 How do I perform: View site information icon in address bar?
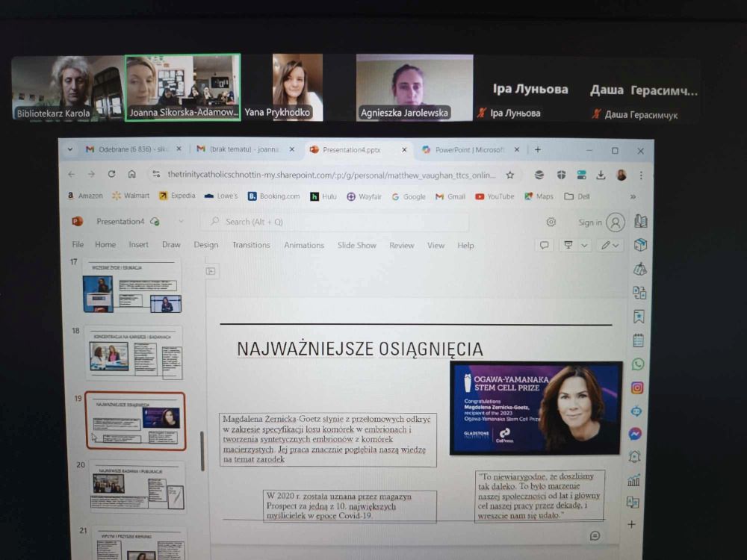coord(156,174)
